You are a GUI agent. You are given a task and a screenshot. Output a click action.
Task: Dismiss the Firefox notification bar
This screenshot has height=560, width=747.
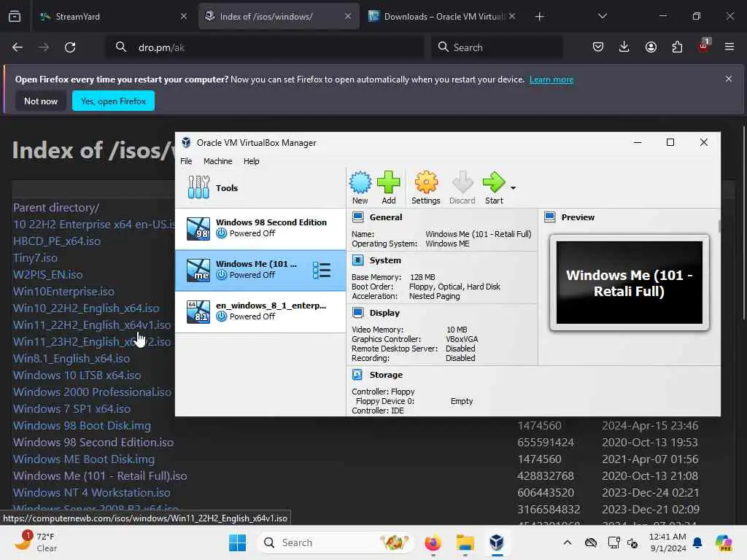click(x=729, y=79)
